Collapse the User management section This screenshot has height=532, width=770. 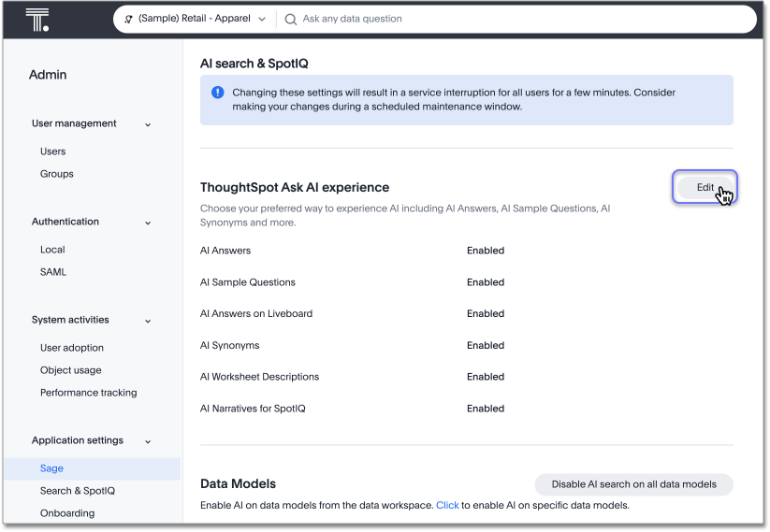(148, 124)
